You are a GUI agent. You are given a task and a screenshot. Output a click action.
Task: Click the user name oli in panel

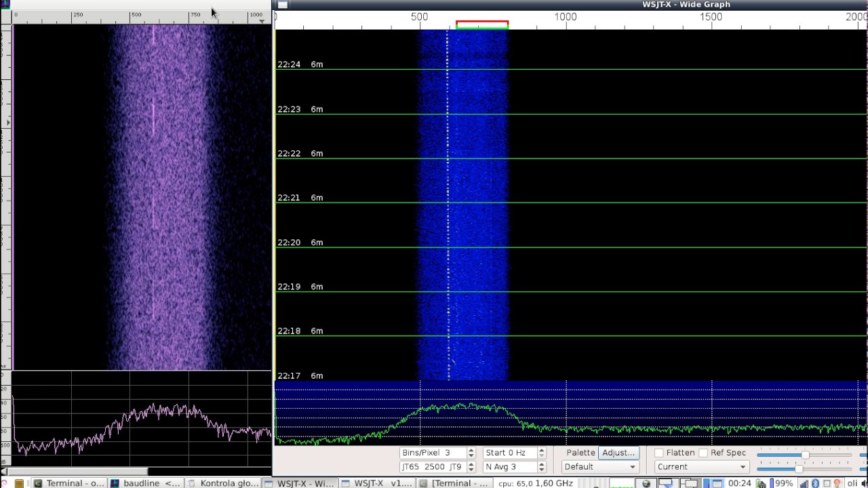tap(851, 483)
